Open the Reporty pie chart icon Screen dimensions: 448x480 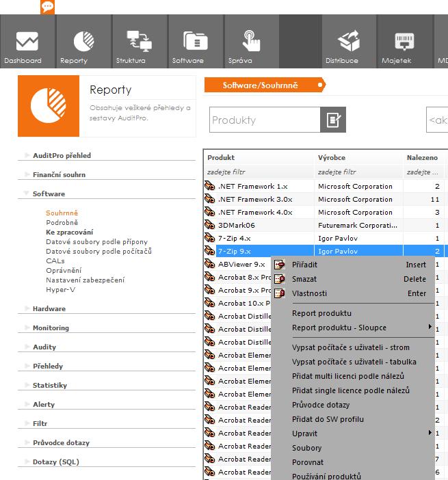(x=83, y=41)
